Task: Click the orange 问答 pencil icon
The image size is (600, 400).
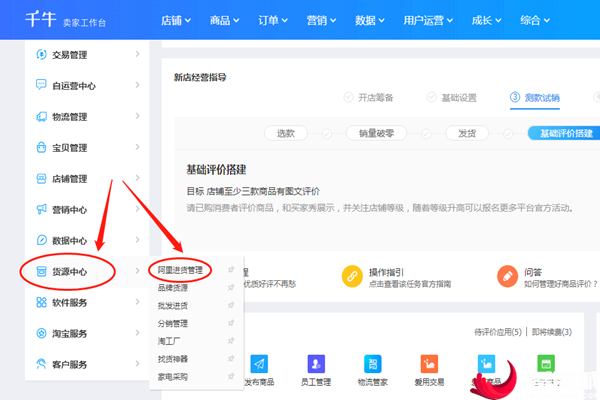Action: pos(507,276)
